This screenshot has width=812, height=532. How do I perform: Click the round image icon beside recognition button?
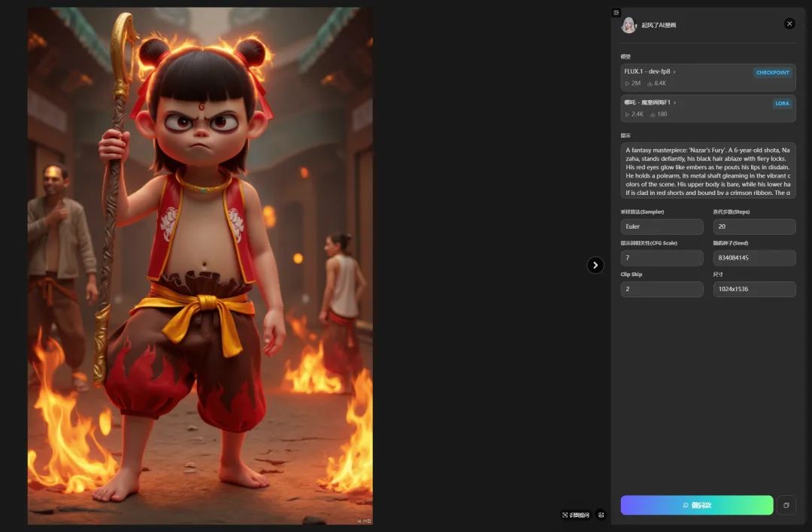click(x=601, y=515)
